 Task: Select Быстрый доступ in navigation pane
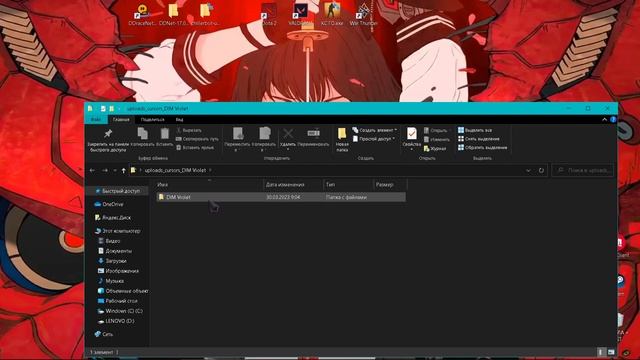click(x=117, y=191)
